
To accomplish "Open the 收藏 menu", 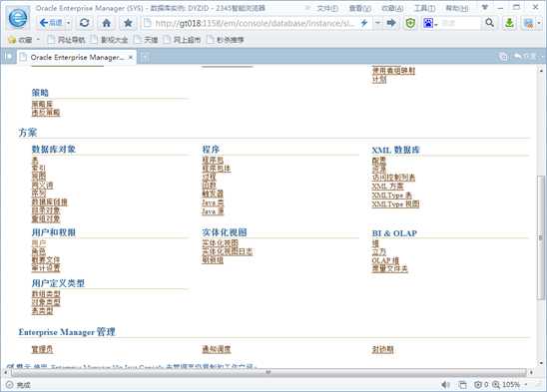I will (392, 8).
